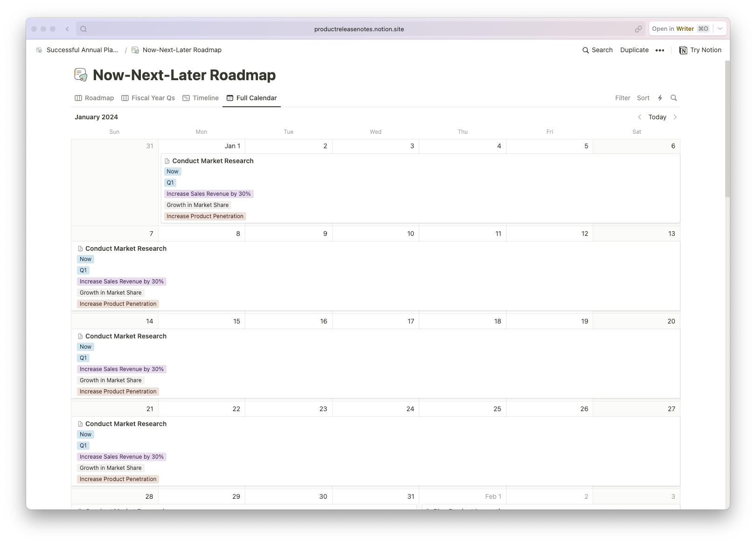
Task: Click the January 2024 month label
Action: (96, 117)
